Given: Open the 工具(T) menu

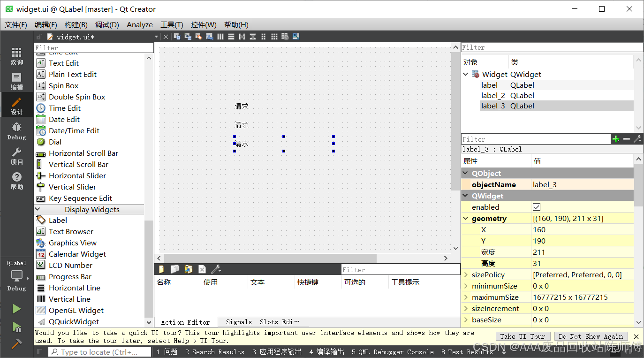Looking at the screenshot, I should pos(172,24).
